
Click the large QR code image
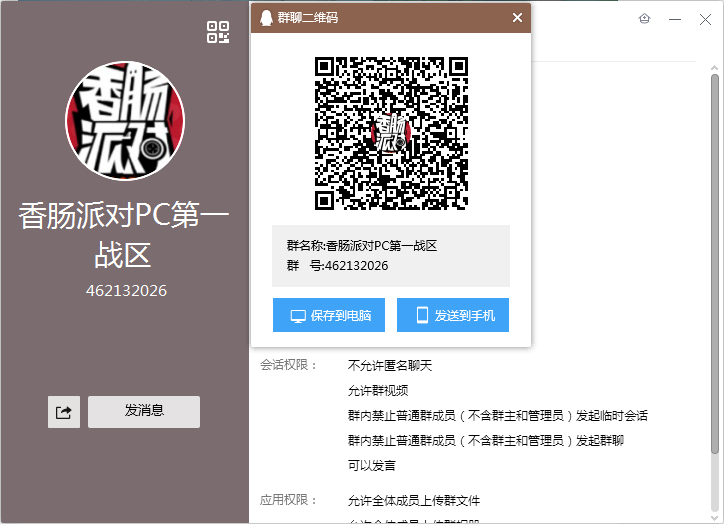coord(391,133)
